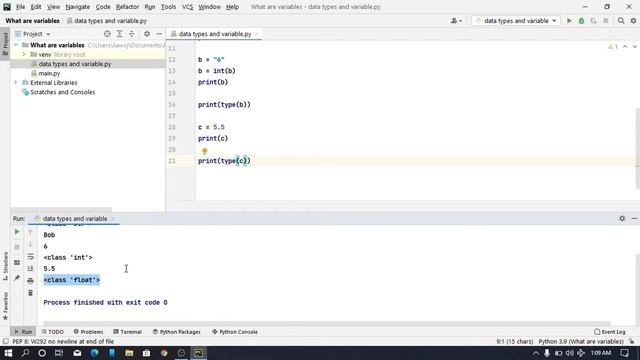Open Windows taskbar search

25,353
